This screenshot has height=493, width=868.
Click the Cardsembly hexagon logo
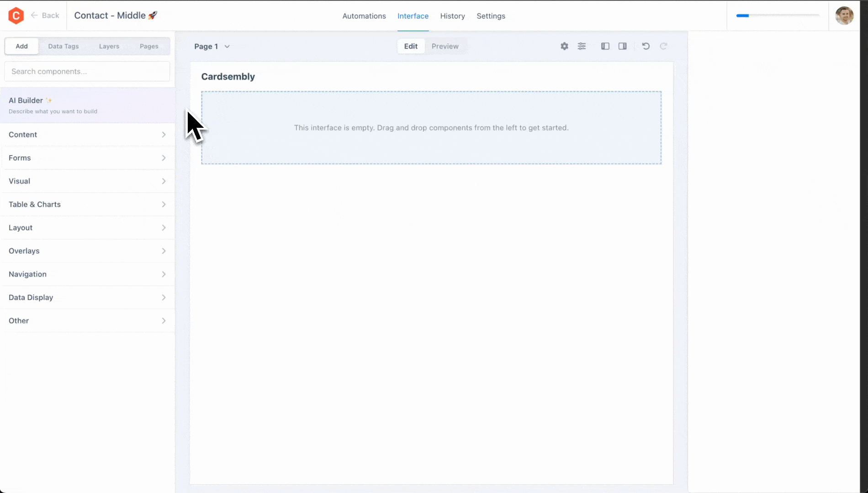(16, 16)
